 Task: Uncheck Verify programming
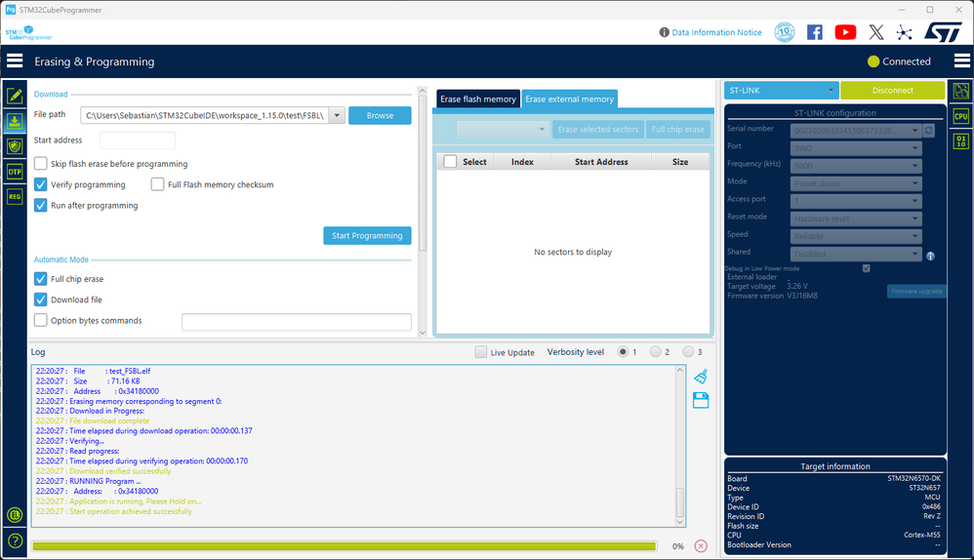(40, 184)
